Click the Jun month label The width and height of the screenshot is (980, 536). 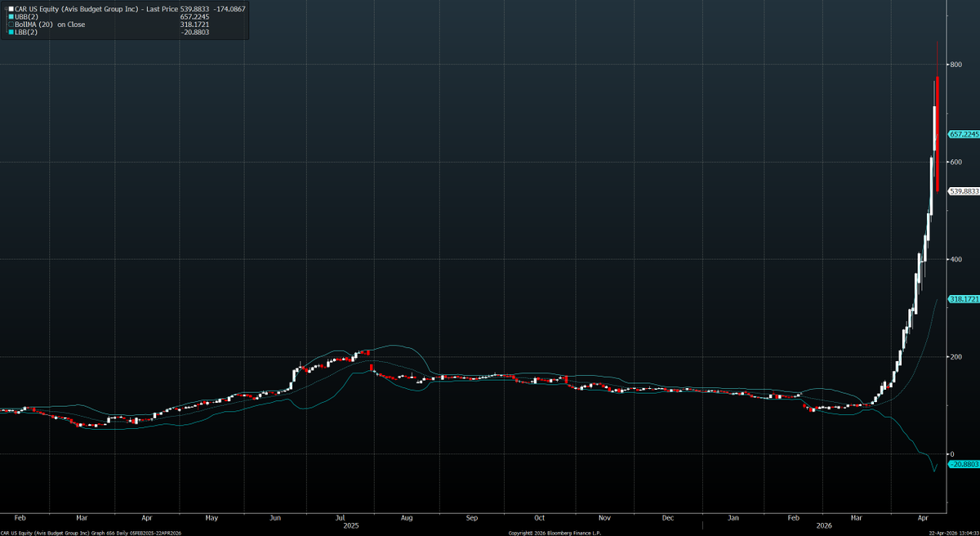(275, 518)
